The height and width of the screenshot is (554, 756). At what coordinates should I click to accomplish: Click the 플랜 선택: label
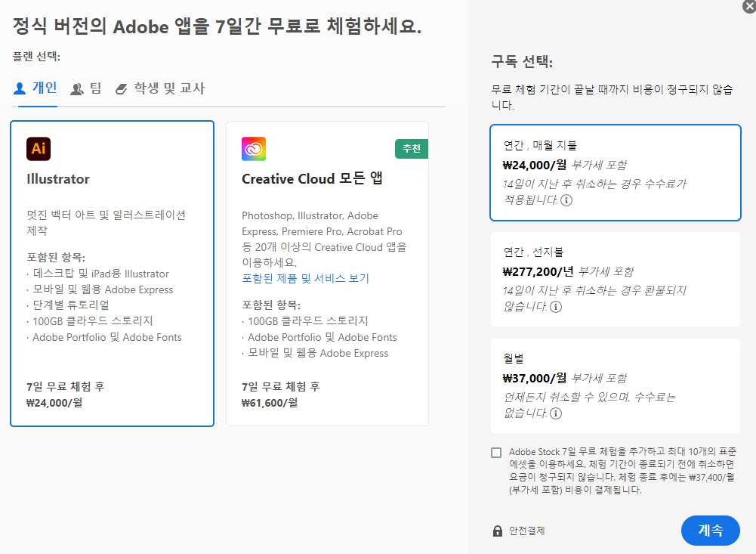coord(36,57)
